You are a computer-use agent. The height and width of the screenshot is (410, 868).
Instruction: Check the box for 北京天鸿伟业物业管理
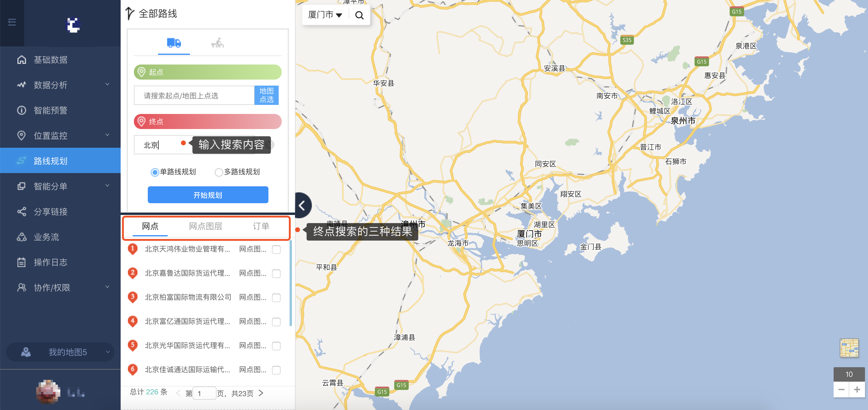pos(276,250)
